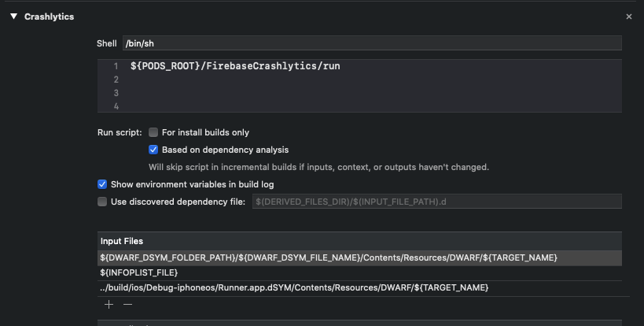Screen dimensions: 644x326
Task: Enable Use discovered dependency file checkbox
Action: [102, 202]
